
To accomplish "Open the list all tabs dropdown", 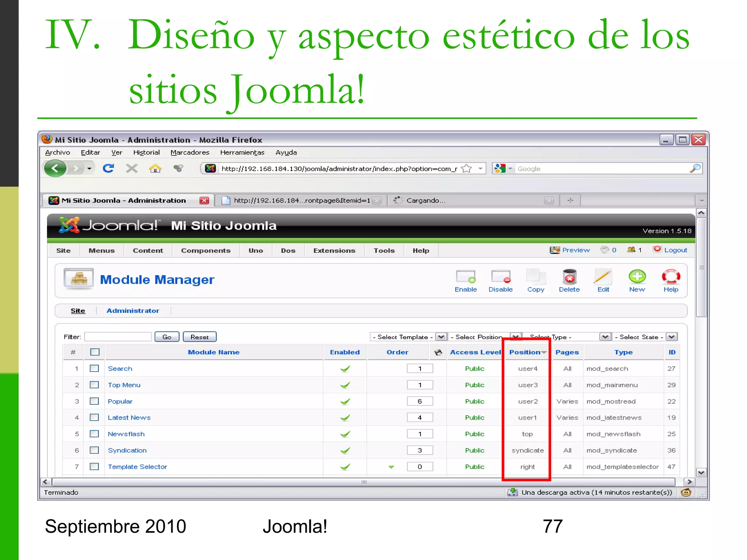I will pyautogui.click(x=701, y=200).
